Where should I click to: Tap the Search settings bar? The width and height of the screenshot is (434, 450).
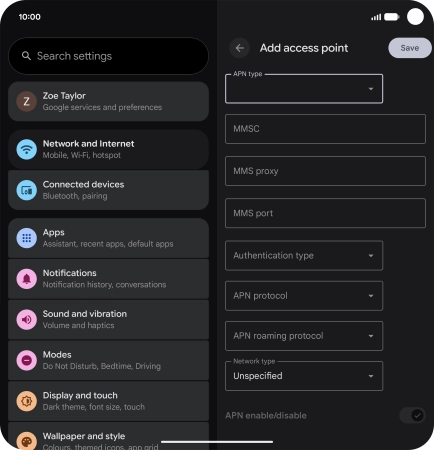click(x=109, y=56)
